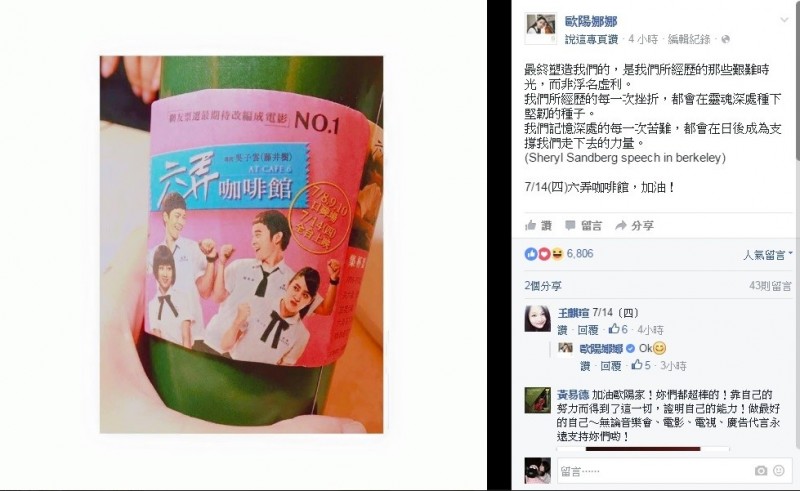Attach photo using camera icon
Viewport: 800px width, 491px height.
click(x=760, y=471)
